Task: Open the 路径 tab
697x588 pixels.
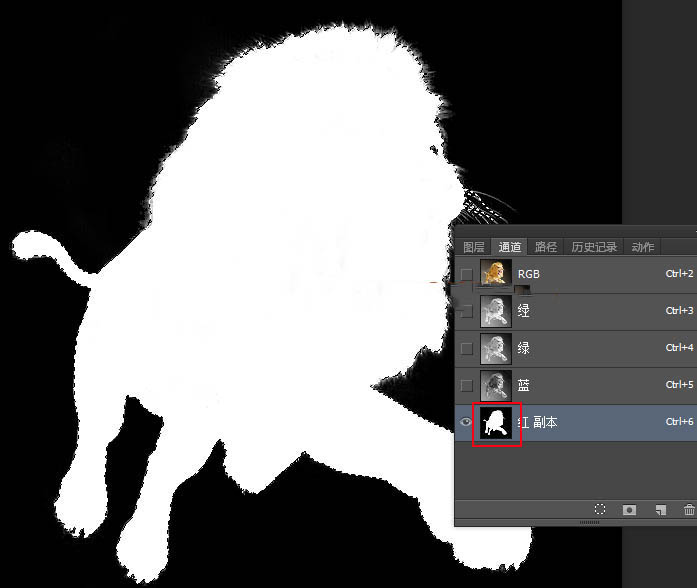Action: coord(545,247)
